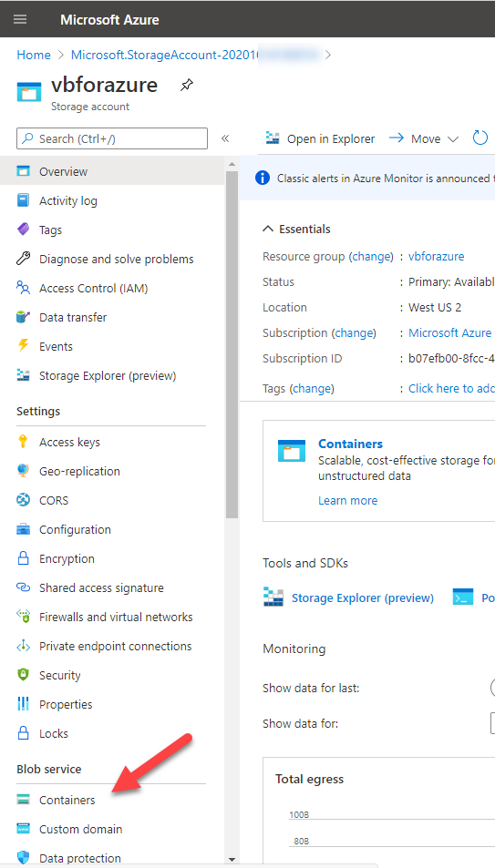Click the CORS icon

point(23,500)
